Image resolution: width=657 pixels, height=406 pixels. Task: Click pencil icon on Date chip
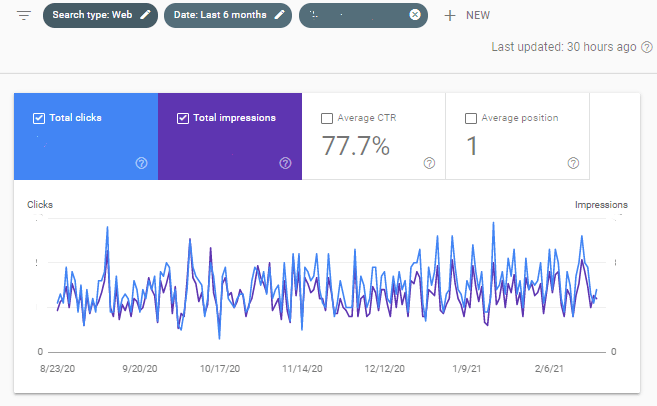(x=279, y=15)
